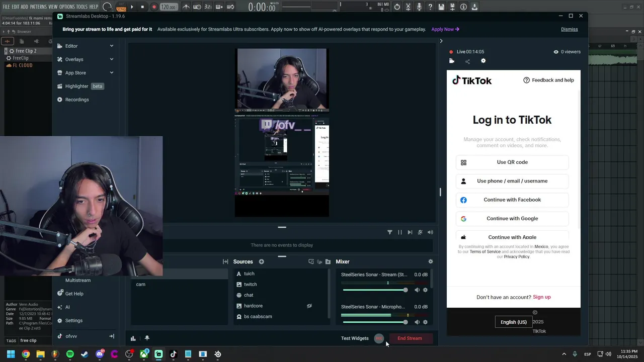Open TikTok Terms of Service link
Viewport: 644px width, 362px height.
pyautogui.click(x=485, y=251)
